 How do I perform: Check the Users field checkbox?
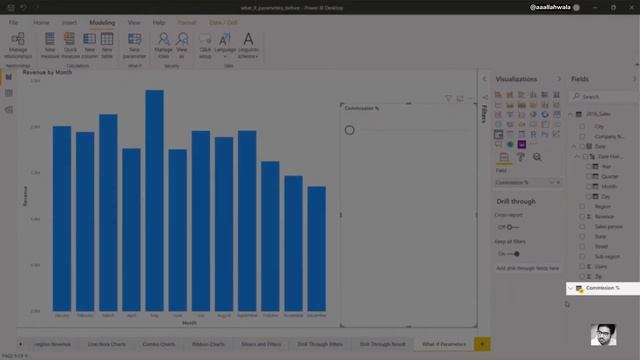click(x=582, y=267)
